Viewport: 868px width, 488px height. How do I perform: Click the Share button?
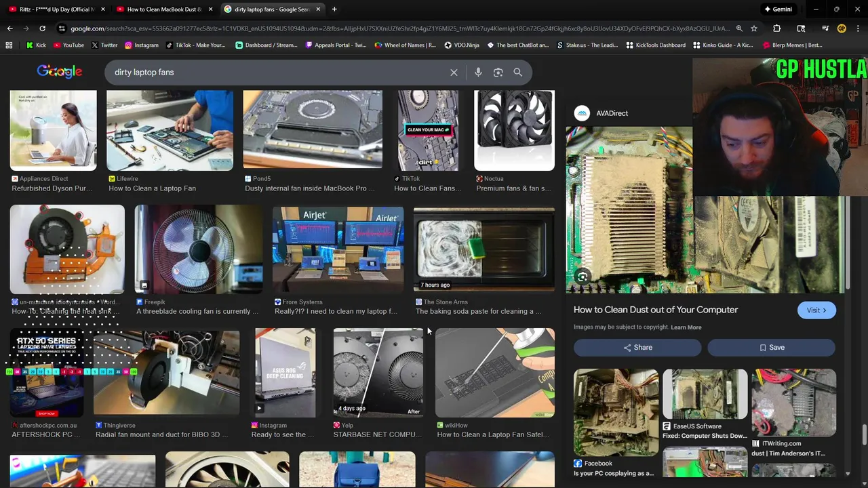tap(637, 348)
